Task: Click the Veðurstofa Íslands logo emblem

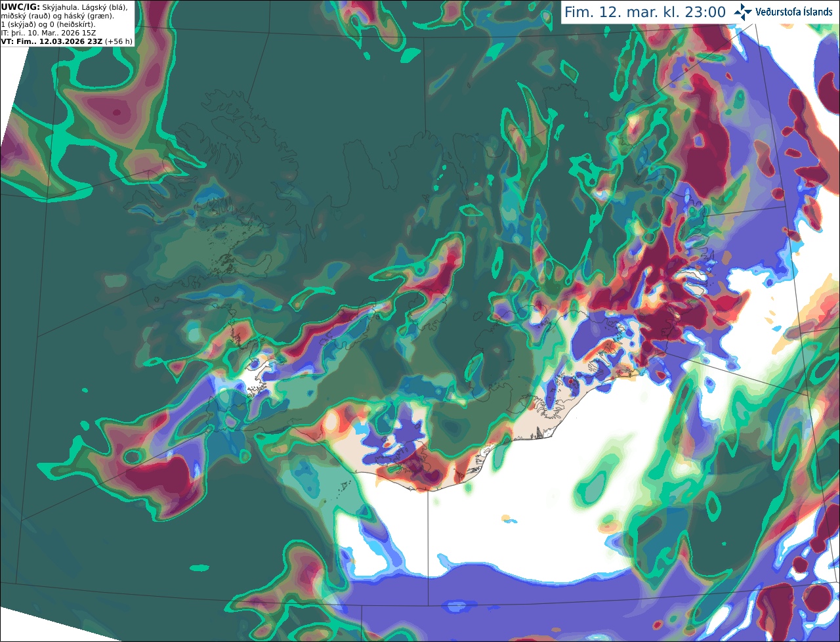Action: pyautogui.click(x=743, y=12)
